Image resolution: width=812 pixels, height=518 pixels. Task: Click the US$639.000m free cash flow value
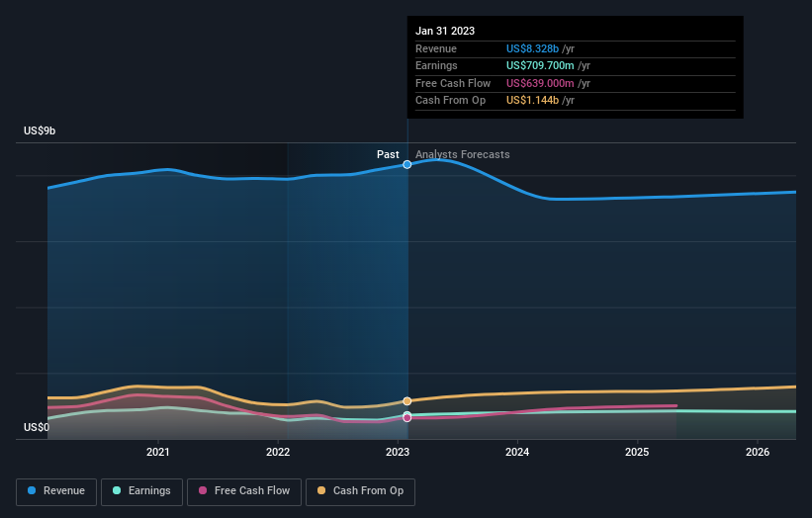[x=540, y=83]
